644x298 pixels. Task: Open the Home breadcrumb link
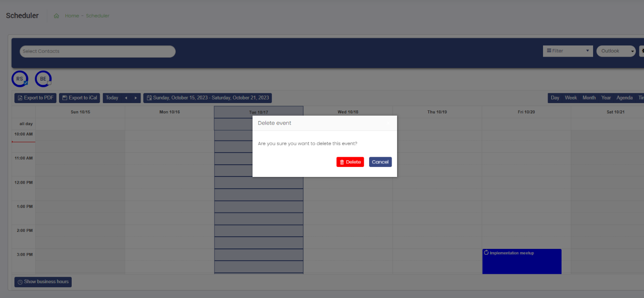click(x=72, y=16)
